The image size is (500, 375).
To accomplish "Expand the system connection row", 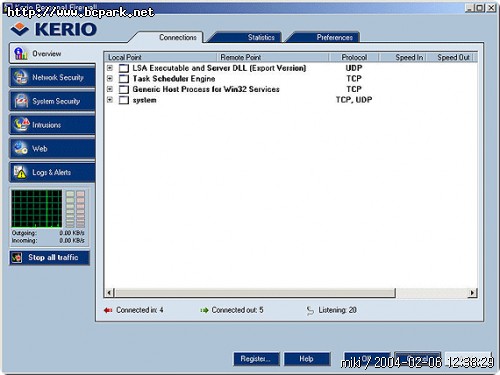I will (x=110, y=100).
